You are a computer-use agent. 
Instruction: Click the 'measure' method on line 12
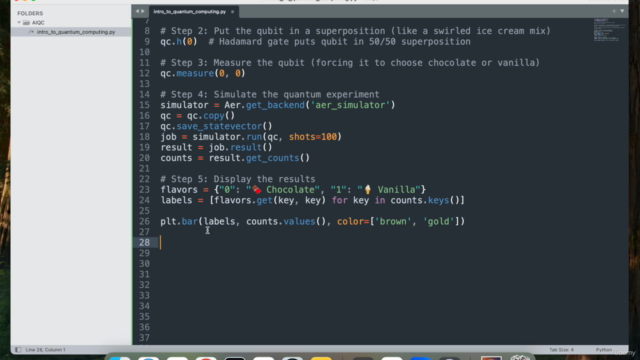click(x=195, y=73)
